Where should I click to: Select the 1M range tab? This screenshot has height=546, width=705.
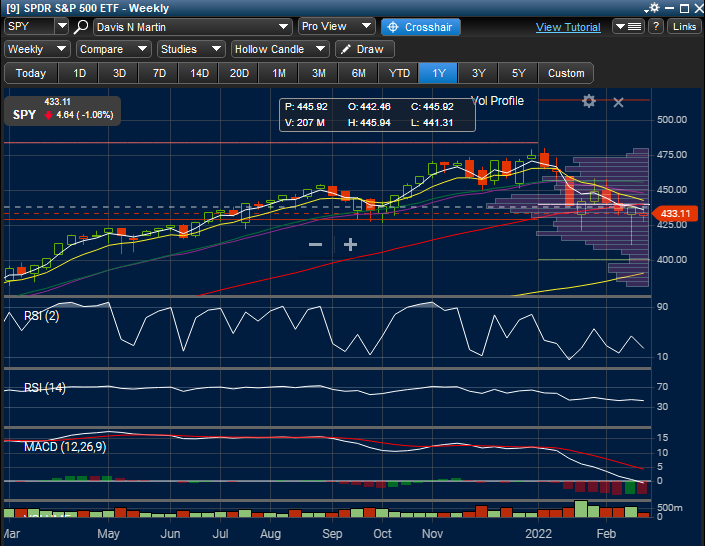279,73
